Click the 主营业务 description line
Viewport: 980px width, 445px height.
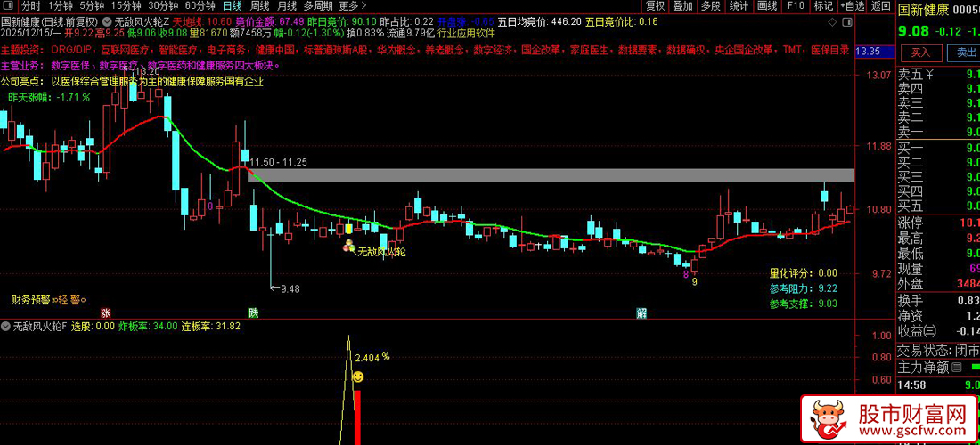[x=141, y=66]
